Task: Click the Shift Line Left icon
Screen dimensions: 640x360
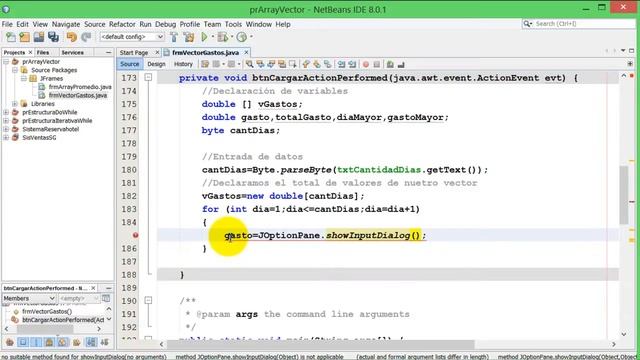Action: [x=341, y=64]
